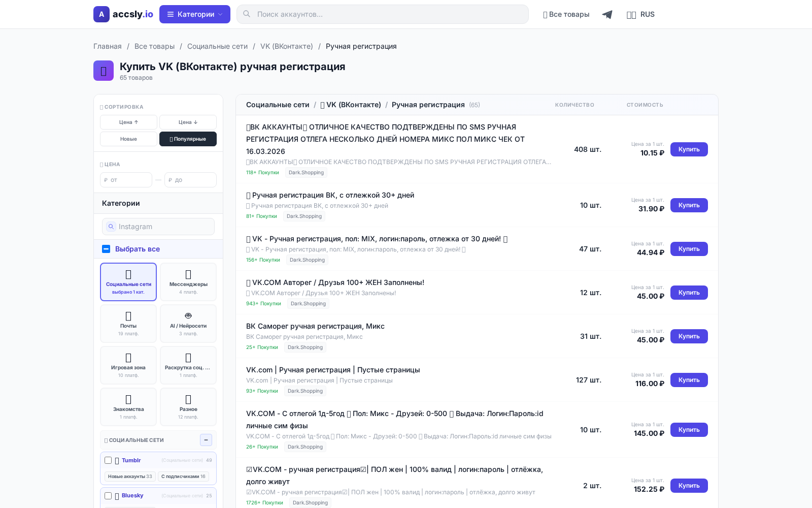812x508 pixels.
Task: Click КОЛИЧЕСТВО column header
Action: coord(574,105)
